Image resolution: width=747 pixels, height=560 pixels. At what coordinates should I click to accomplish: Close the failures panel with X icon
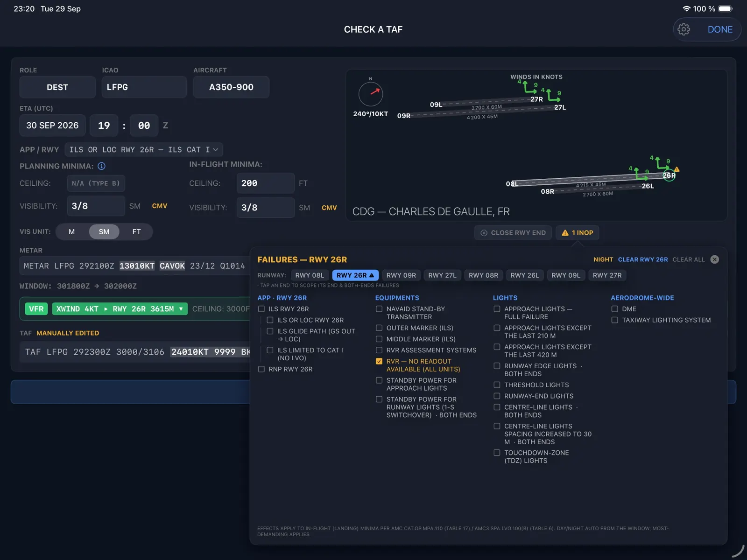(714, 259)
